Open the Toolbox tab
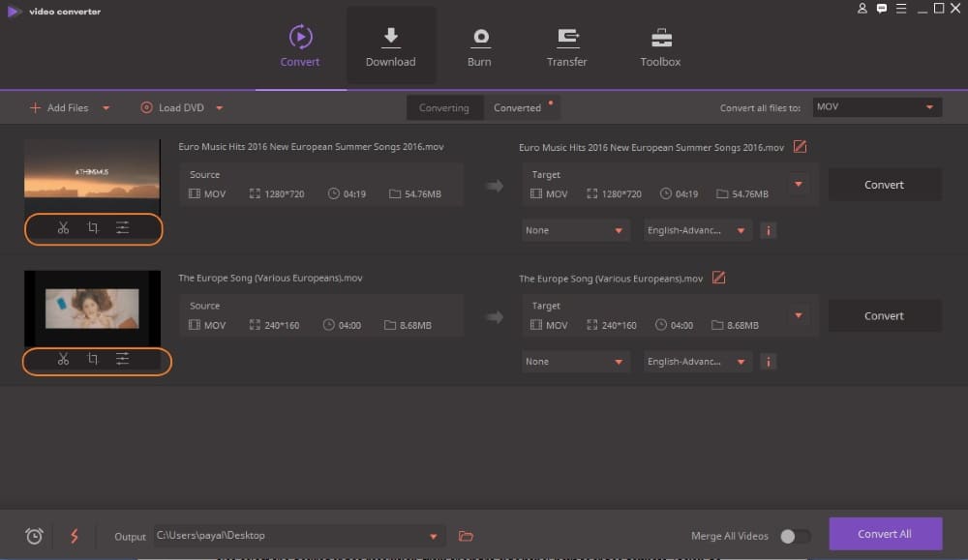 pyautogui.click(x=660, y=46)
